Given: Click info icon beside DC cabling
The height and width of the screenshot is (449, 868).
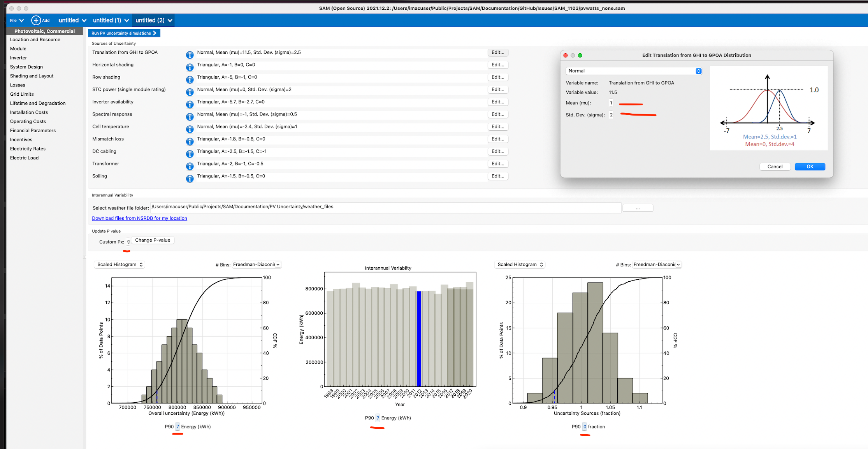Looking at the screenshot, I should [x=190, y=154].
